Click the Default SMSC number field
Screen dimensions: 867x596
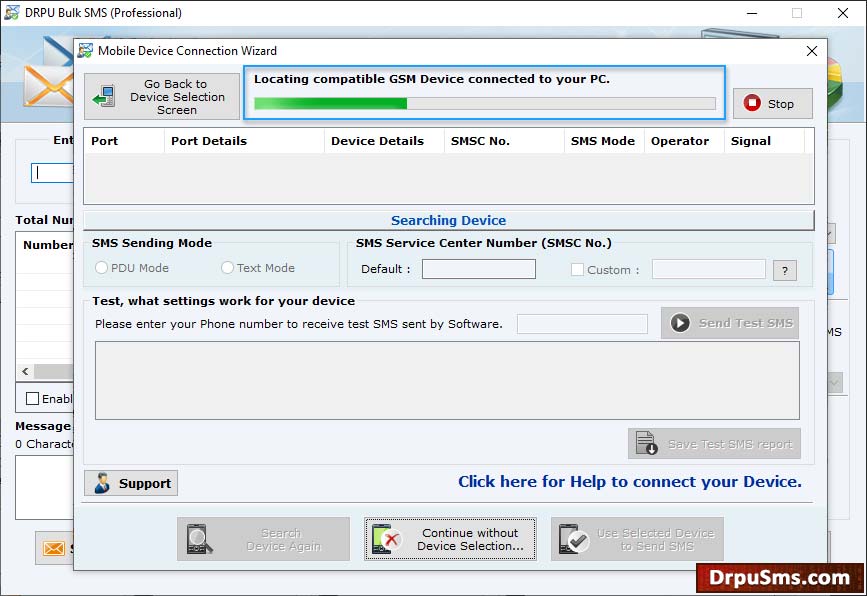coord(479,269)
